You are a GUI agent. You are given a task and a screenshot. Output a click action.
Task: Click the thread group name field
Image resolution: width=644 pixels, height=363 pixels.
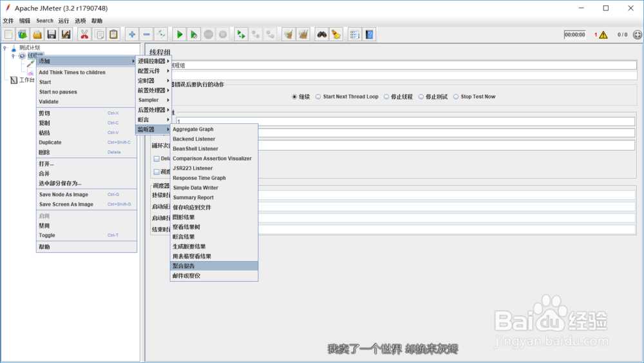click(x=404, y=65)
